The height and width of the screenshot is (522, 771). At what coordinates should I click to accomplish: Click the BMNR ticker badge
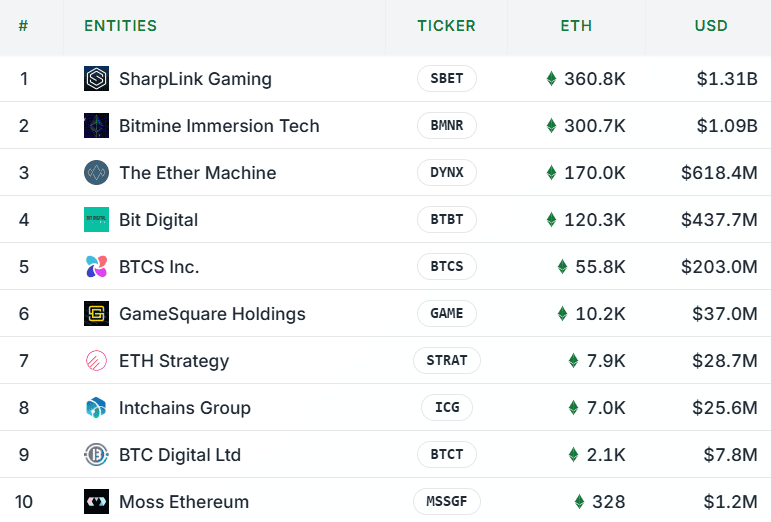point(446,126)
